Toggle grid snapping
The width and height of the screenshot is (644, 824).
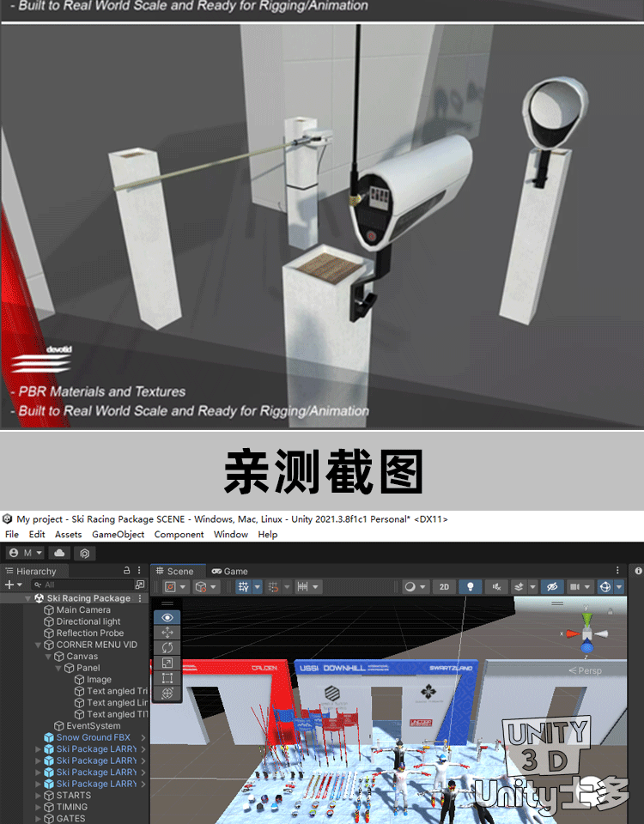273,587
